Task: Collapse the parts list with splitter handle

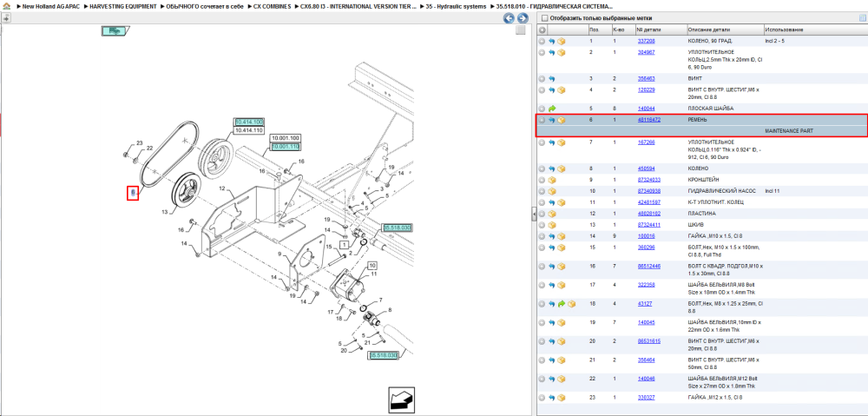Action: 534,214
